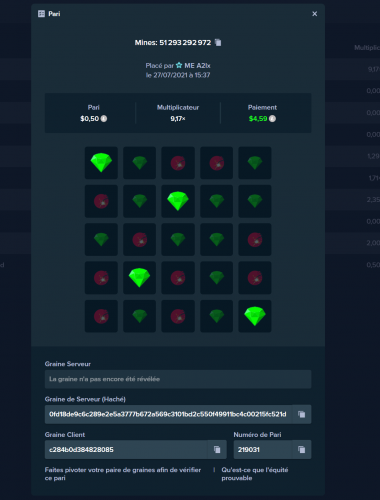Viewport: 380px width, 500px height.
Task: Copy the Mines bet ID icon
Action: point(218,42)
